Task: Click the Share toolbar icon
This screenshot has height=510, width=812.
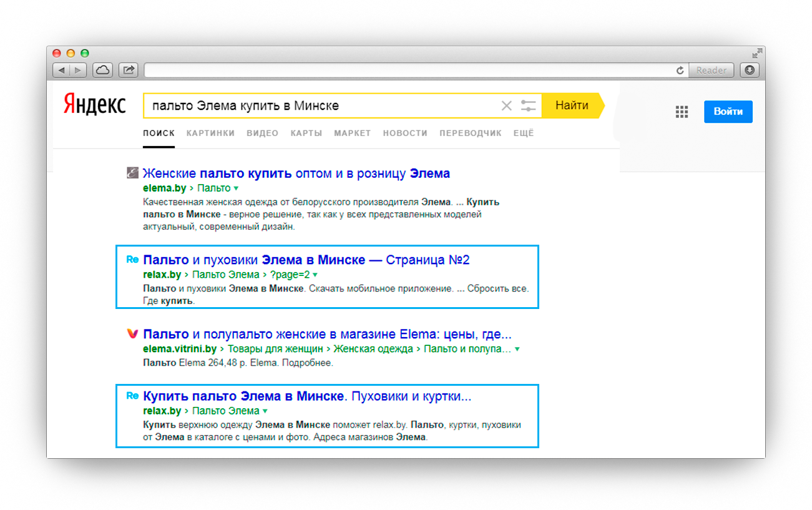Action: click(x=129, y=70)
